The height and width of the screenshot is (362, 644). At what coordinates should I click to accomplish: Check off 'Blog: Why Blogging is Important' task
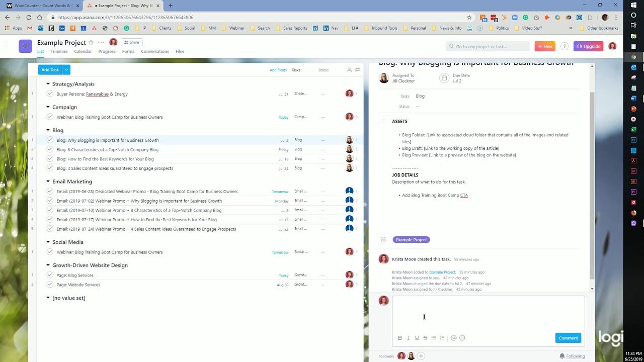pos(50,140)
